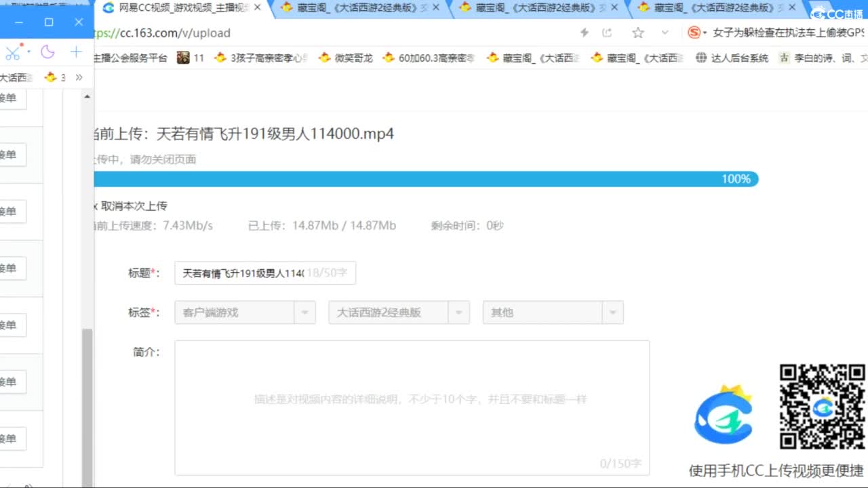Screen dimensions: 868x488
Task: Click the upload progress bar showing 100%
Action: click(x=426, y=179)
